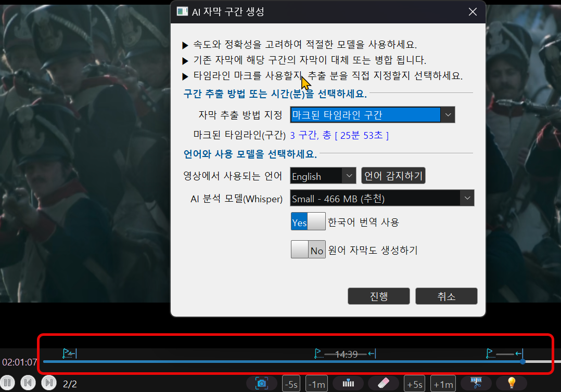561x392 pixels.
Task: Cancel the dialog with 취소 button
Action: 446,296
